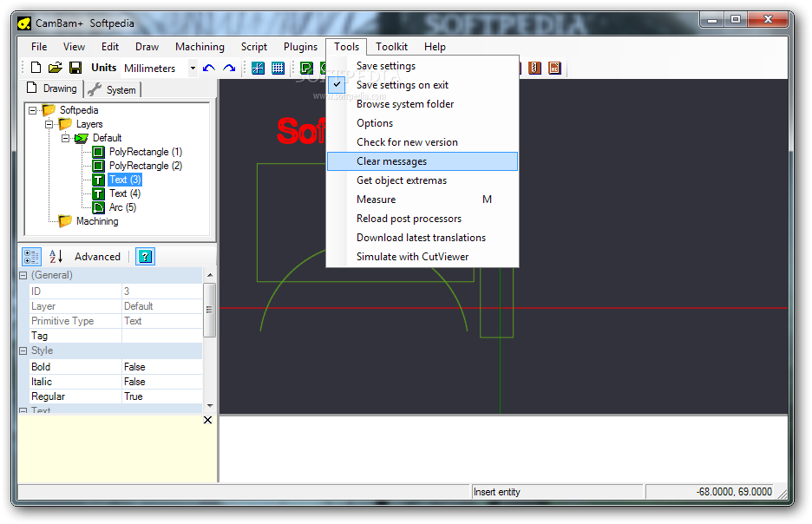
Task: Click property grid scrollbar up arrow
Action: click(210, 275)
